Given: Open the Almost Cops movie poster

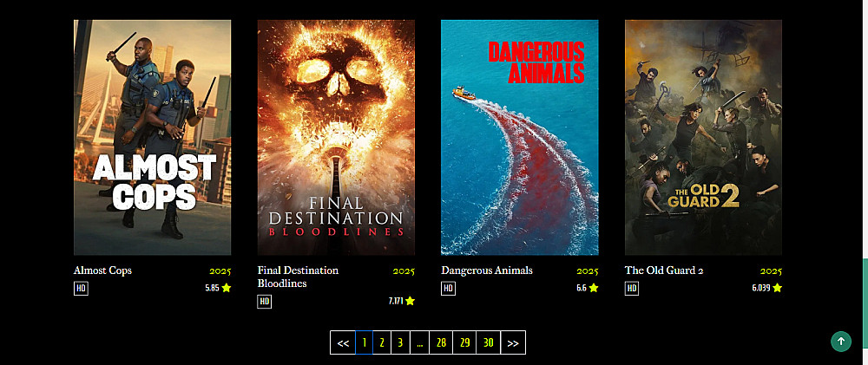Looking at the screenshot, I should click(152, 138).
